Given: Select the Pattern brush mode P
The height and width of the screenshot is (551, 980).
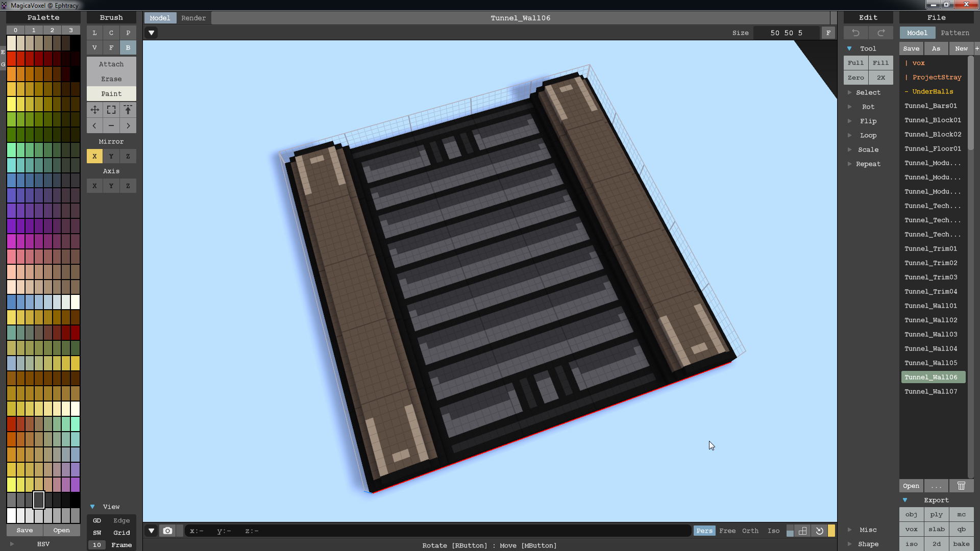Looking at the screenshot, I should click(128, 33).
